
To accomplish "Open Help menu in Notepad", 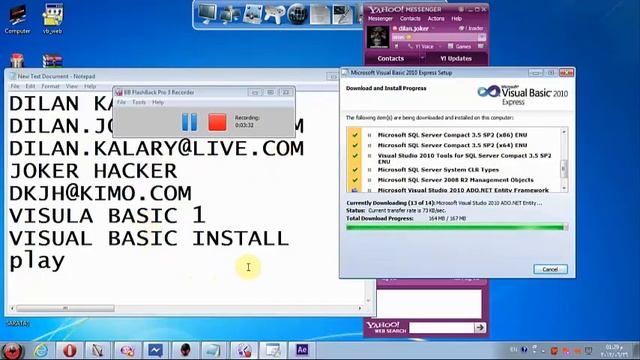I will point(90,86).
